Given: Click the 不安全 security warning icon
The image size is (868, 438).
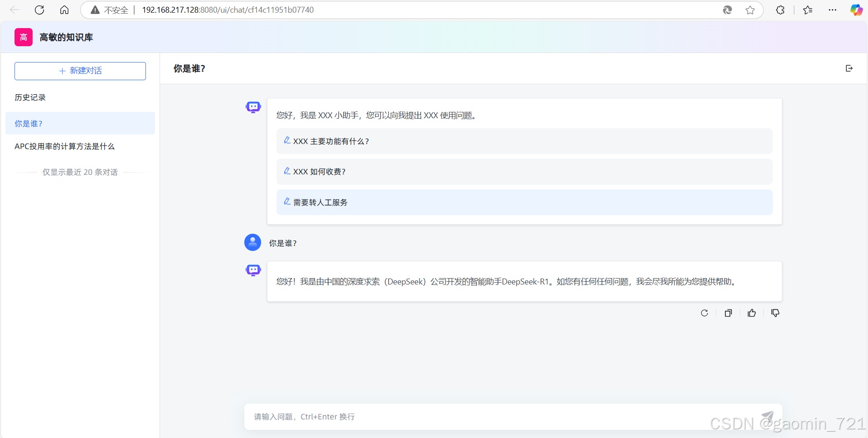Looking at the screenshot, I should (x=95, y=10).
